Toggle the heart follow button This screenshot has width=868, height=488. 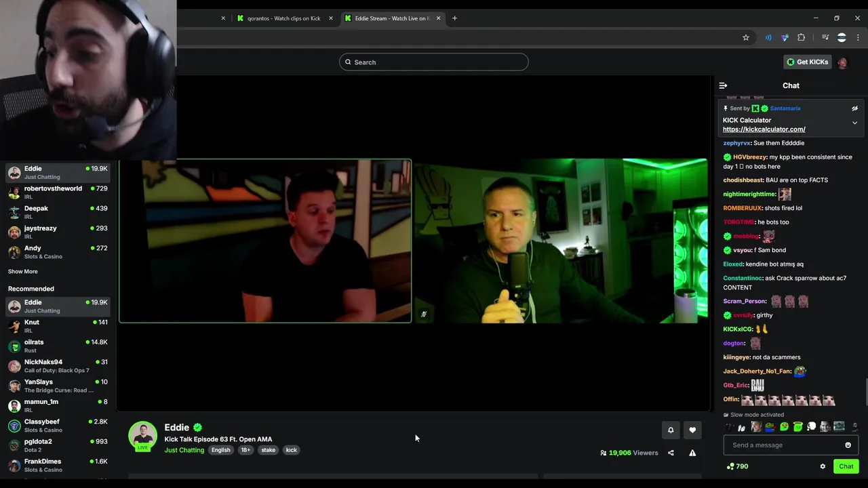(x=692, y=430)
